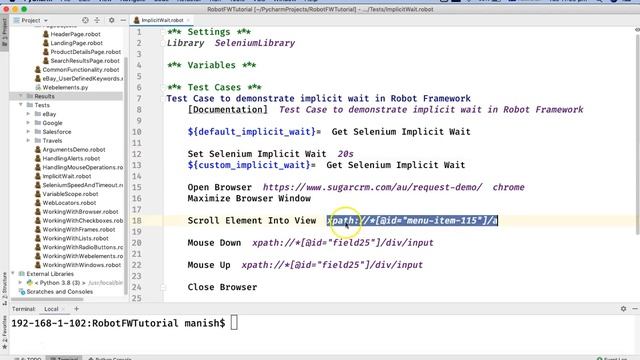Click the Terminal panel title label
This screenshot has height=360, width=640.
coord(23,309)
